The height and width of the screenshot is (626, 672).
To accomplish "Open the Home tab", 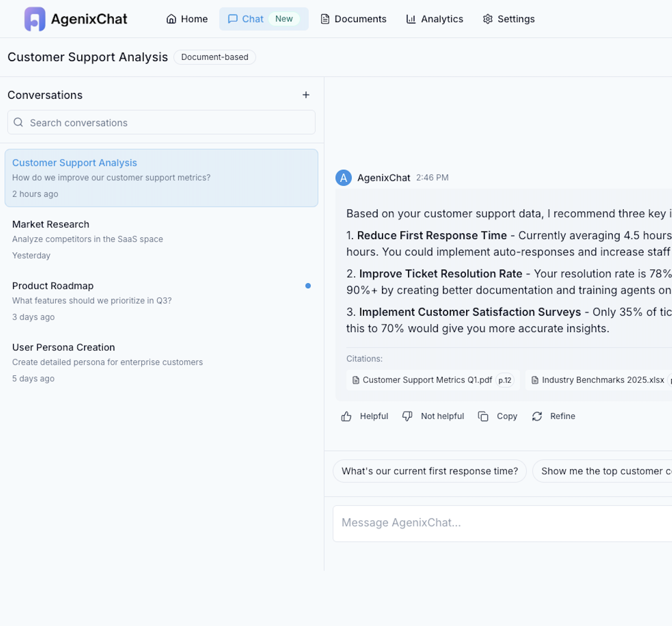I will click(187, 19).
